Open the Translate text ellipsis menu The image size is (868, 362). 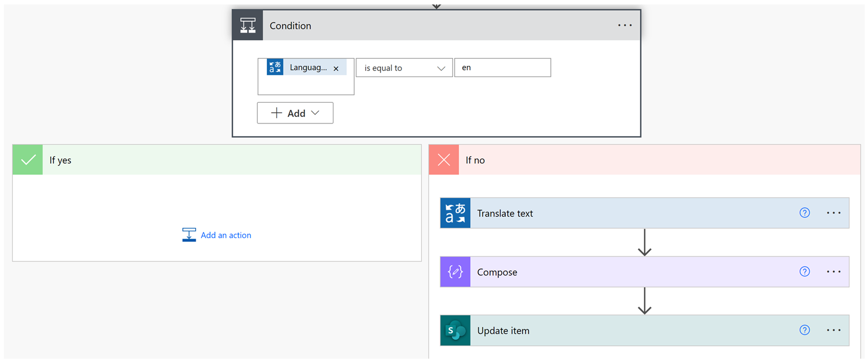point(833,213)
